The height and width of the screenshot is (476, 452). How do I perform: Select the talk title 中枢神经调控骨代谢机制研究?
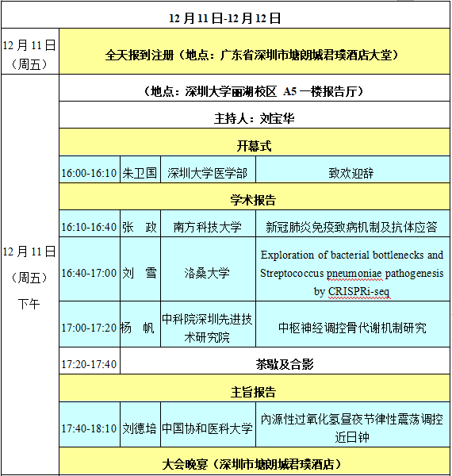coord(353,324)
